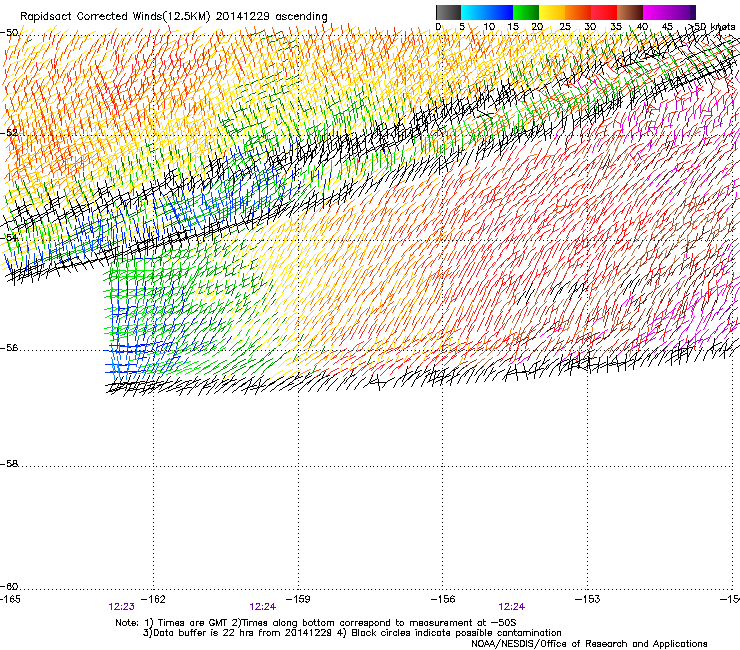Click latitude axis label '-56'
This screenshot has width=740, height=650.
[9, 348]
